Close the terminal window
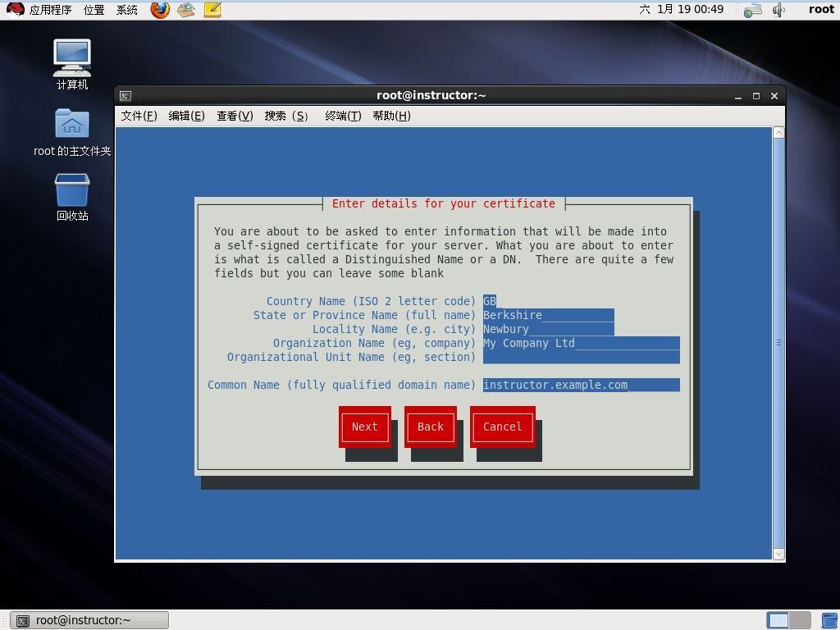 [774, 97]
